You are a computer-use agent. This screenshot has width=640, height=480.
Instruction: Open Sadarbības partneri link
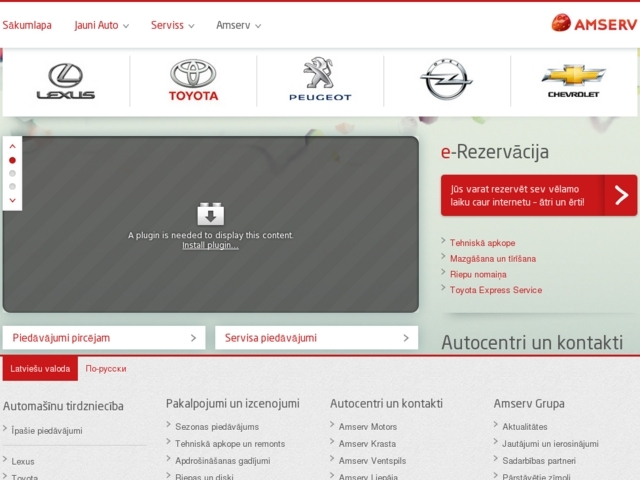[x=539, y=461]
